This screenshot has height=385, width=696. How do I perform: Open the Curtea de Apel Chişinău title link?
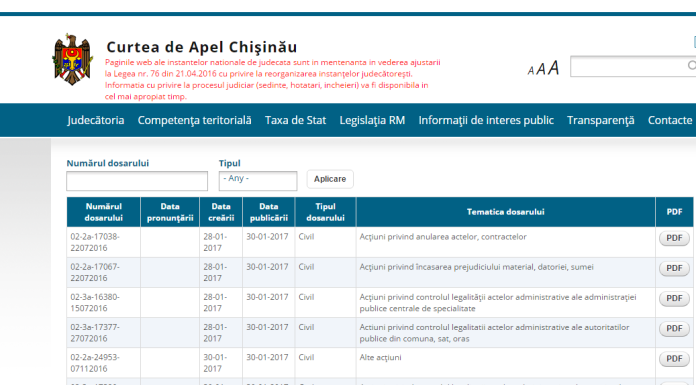(202, 47)
